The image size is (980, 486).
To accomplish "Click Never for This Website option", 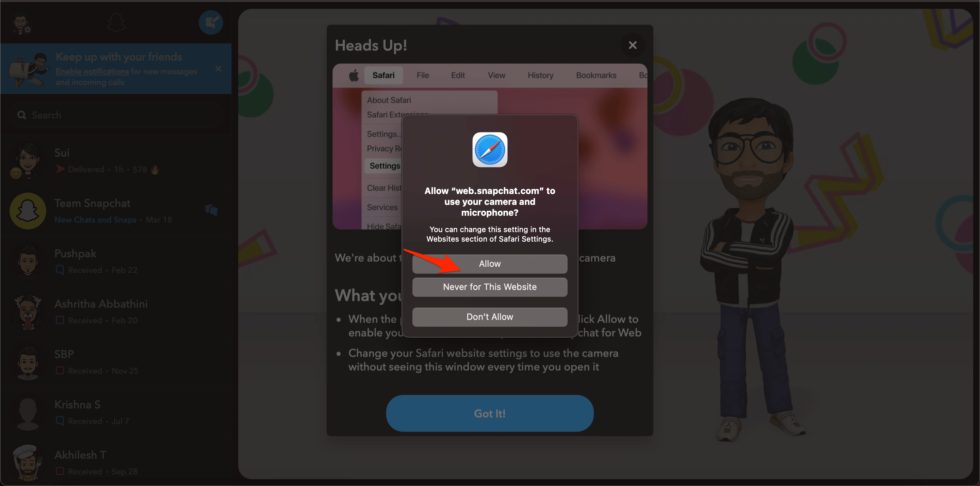I will click(x=489, y=287).
